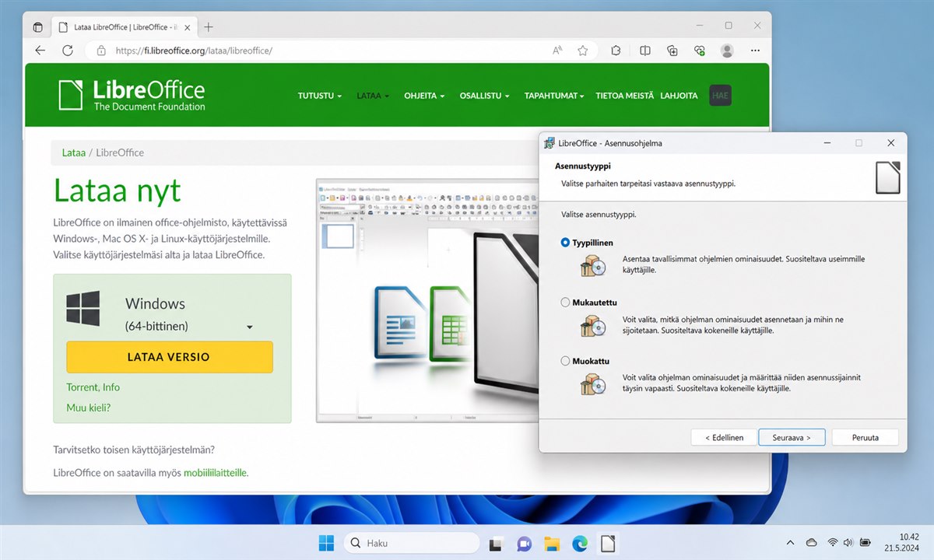Click the Read aloud icon
This screenshot has width=934, height=560.
click(557, 51)
